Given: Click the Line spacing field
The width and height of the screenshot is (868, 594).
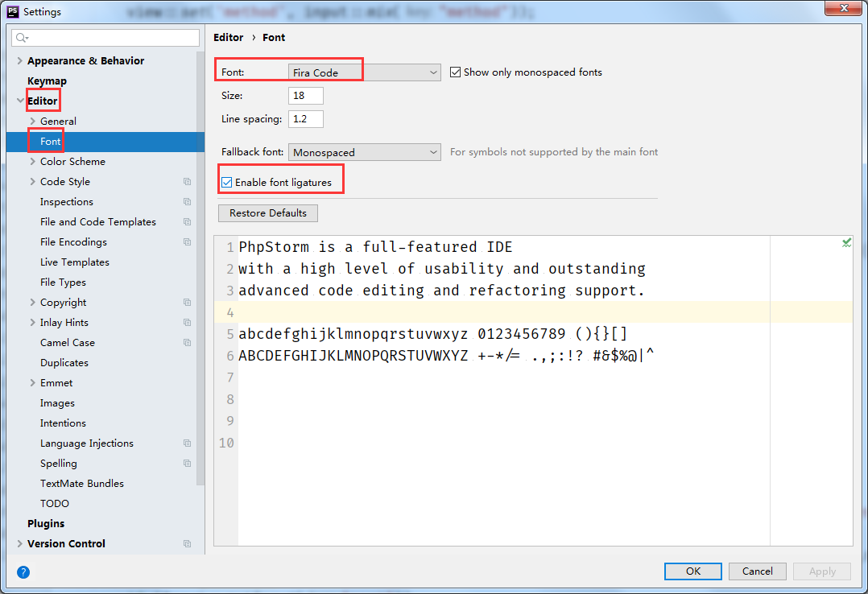Looking at the screenshot, I should coord(306,119).
